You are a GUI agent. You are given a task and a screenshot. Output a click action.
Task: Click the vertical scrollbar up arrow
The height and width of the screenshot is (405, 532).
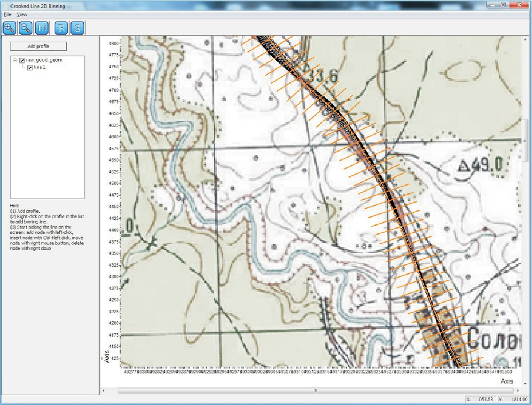click(525, 39)
